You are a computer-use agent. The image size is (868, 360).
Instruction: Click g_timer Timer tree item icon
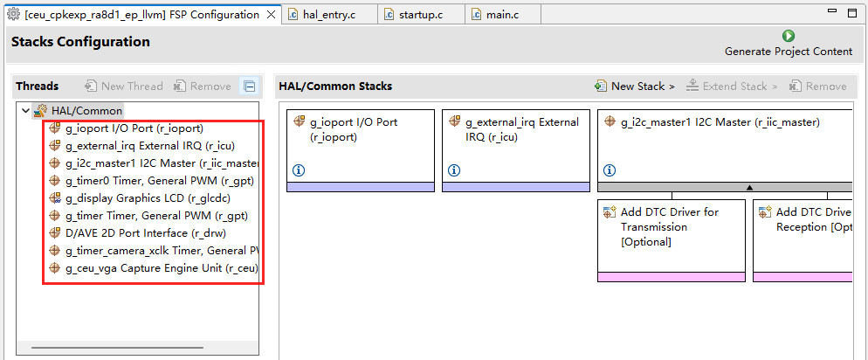pyautogui.click(x=54, y=216)
